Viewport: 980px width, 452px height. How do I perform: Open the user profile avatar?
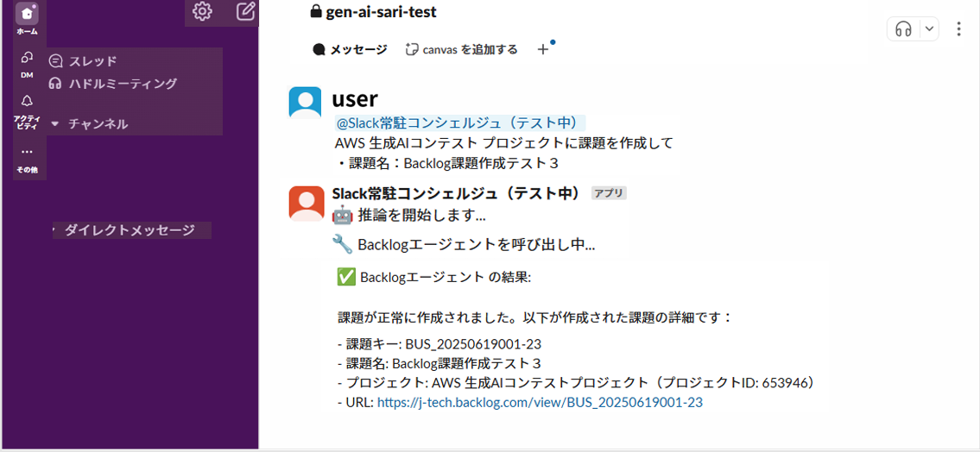pyautogui.click(x=305, y=103)
